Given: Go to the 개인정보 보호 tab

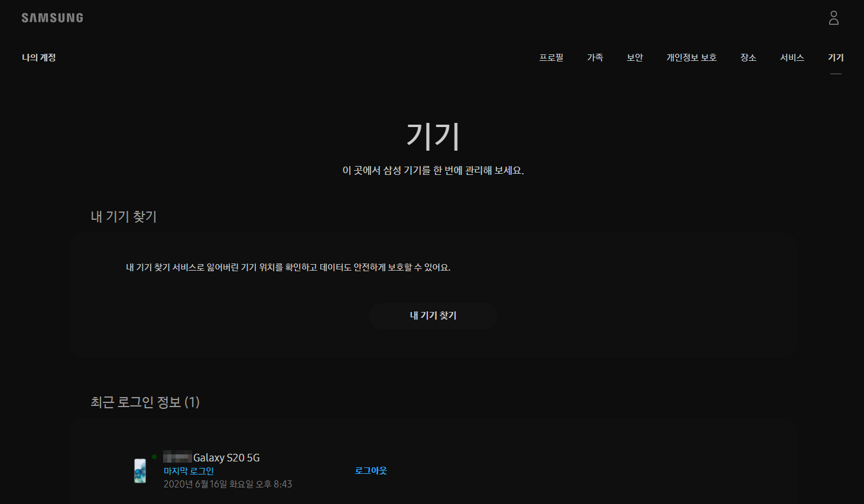Looking at the screenshot, I should (x=691, y=57).
